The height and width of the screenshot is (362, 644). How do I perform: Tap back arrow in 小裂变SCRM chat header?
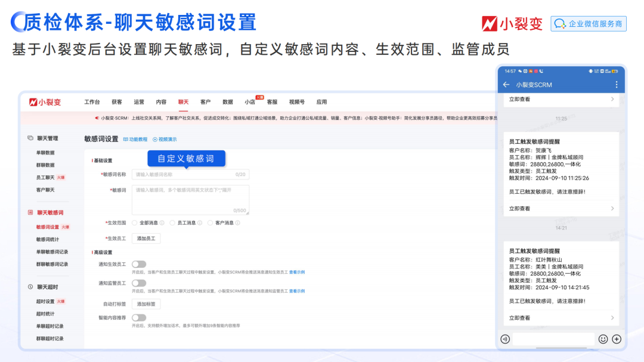coord(506,86)
